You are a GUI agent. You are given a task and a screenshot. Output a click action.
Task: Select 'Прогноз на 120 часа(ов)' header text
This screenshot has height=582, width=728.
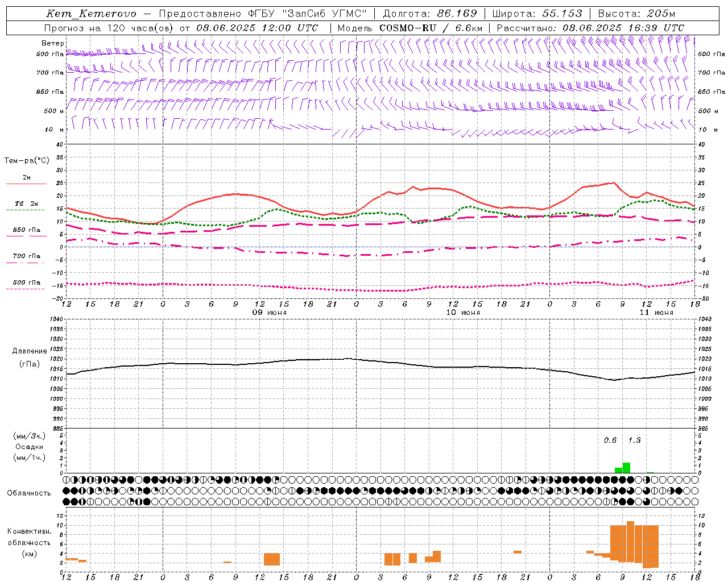click(x=109, y=28)
